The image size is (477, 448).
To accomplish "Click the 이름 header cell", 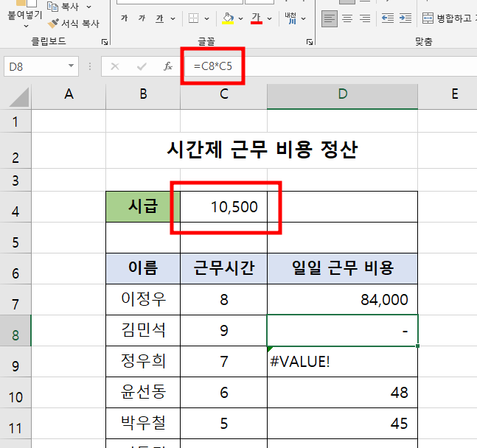I will coord(143,268).
